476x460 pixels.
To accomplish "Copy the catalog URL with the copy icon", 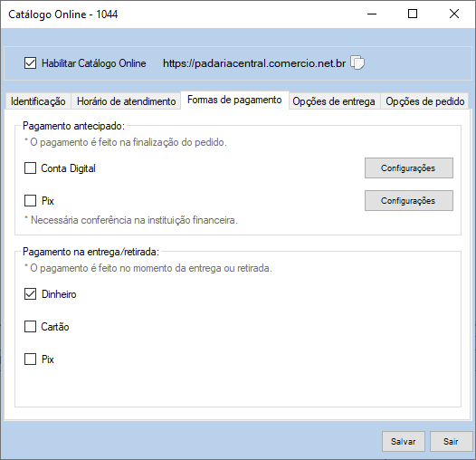I will (357, 62).
